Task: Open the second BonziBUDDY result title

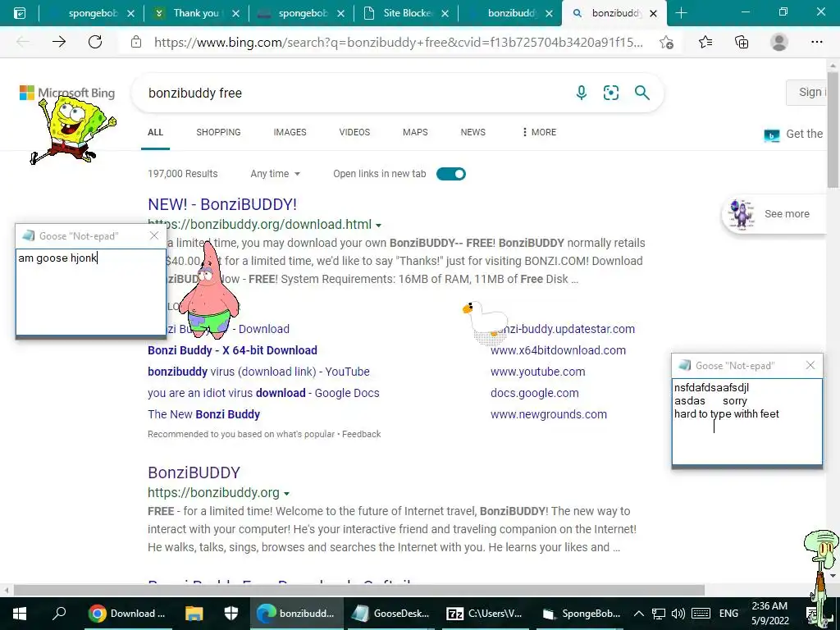Action: click(194, 472)
